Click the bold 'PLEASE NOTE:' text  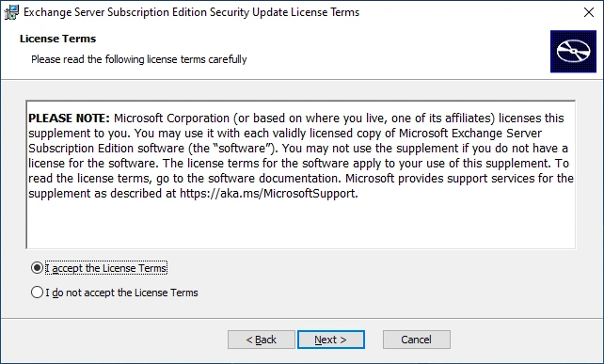pos(70,119)
